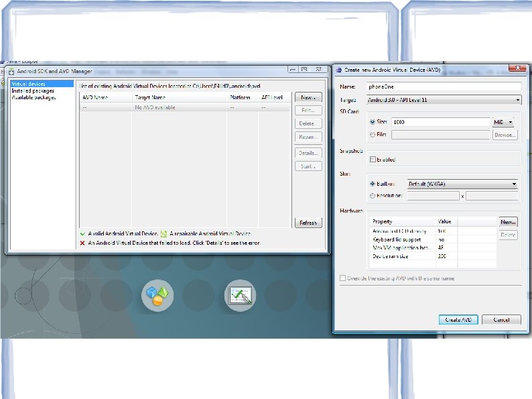Click the Repair button in AVD Manager
This screenshot has height=399, width=532.
tap(308, 137)
